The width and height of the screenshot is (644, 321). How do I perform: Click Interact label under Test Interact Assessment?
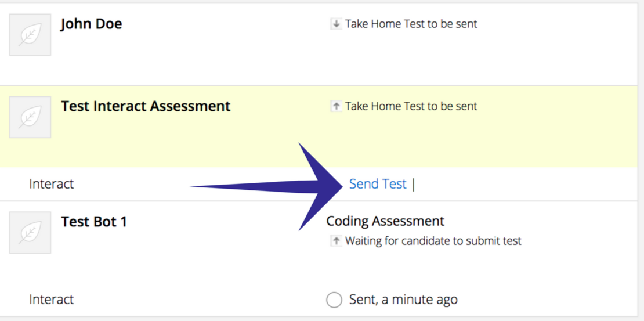coord(51,184)
